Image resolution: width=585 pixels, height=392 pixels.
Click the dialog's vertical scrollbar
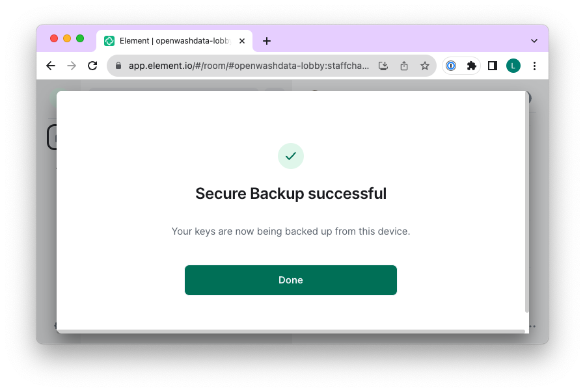coord(526,208)
